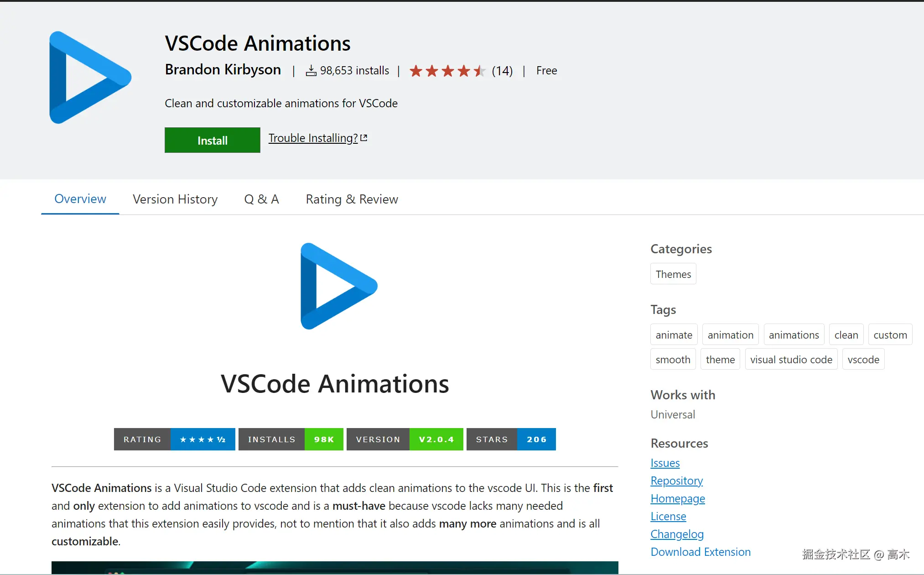
Task: Switch to Q & A tab
Action: point(261,199)
